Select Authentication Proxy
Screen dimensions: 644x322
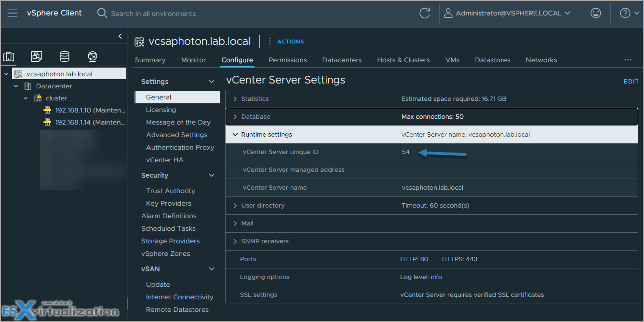pos(180,147)
